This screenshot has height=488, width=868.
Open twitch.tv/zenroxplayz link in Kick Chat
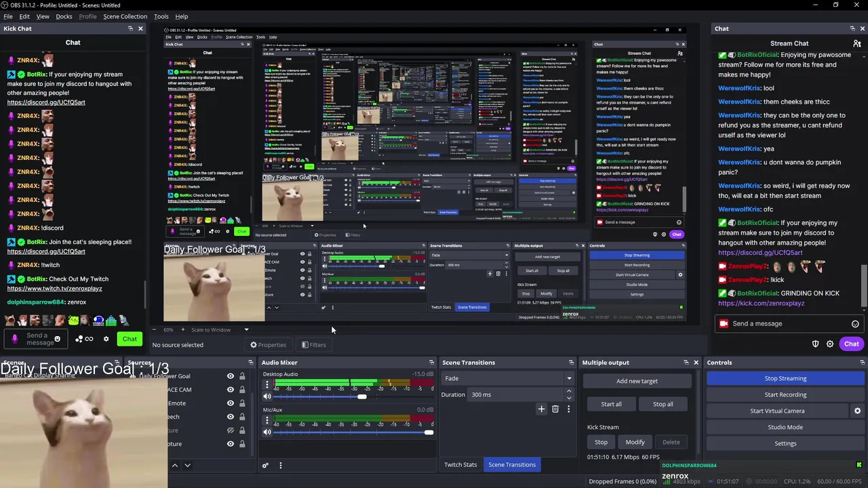click(54, 288)
